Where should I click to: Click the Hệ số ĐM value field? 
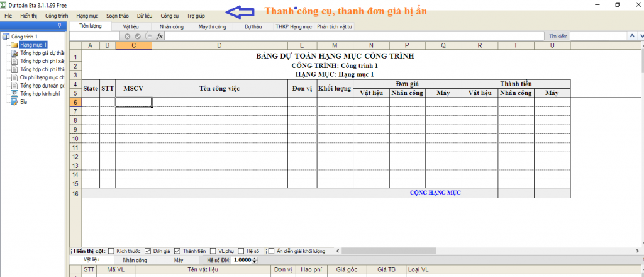tap(243, 260)
